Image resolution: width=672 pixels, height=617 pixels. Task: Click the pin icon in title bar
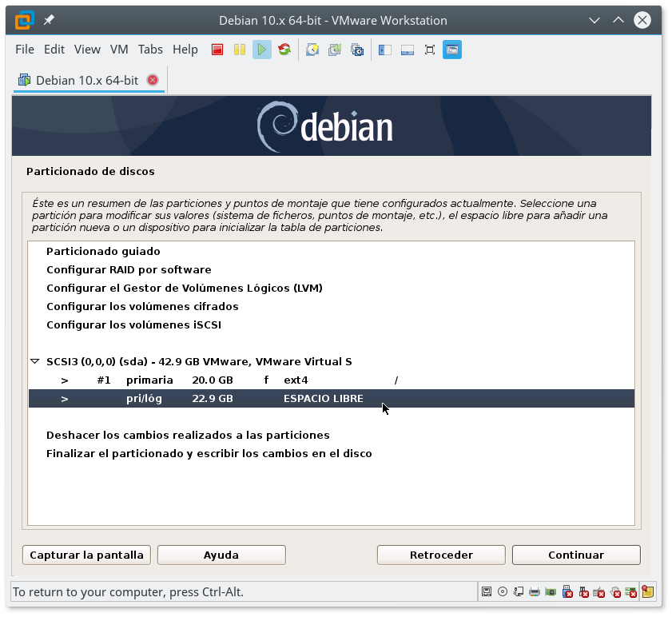click(49, 20)
